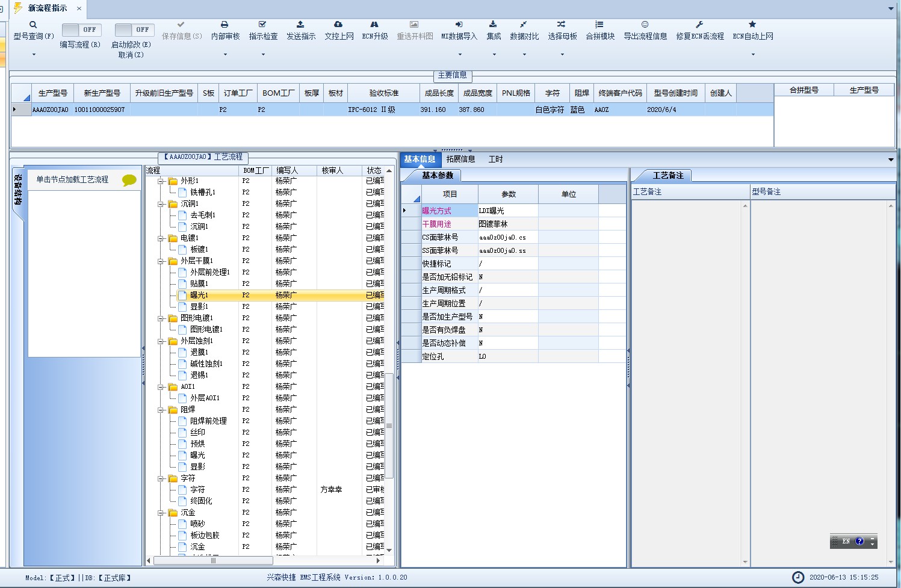Select the 终固化 tree item
Screen dimensions: 901x588
click(x=201, y=501)
